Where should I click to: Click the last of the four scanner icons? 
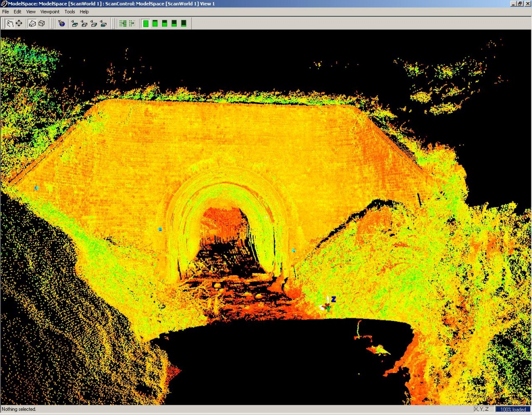103,23
